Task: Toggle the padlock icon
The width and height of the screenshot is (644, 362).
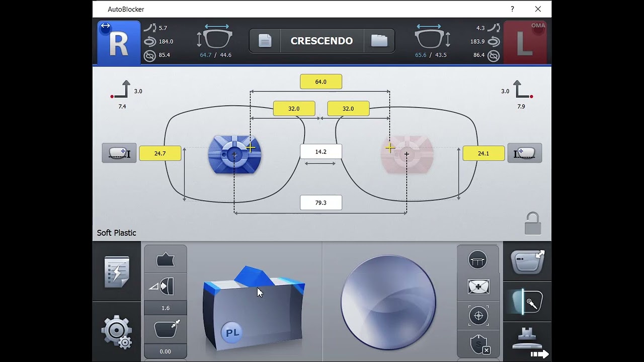Action: tap(533, 223)
